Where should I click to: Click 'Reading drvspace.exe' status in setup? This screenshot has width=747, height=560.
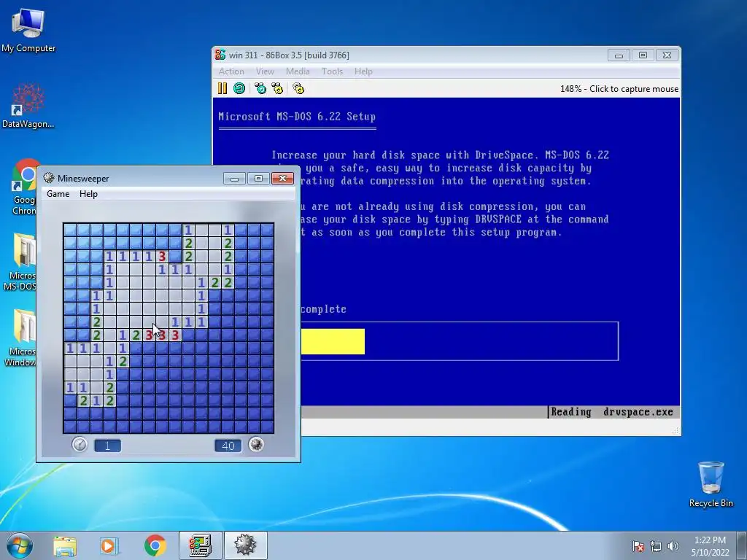[x=612, y=412]
